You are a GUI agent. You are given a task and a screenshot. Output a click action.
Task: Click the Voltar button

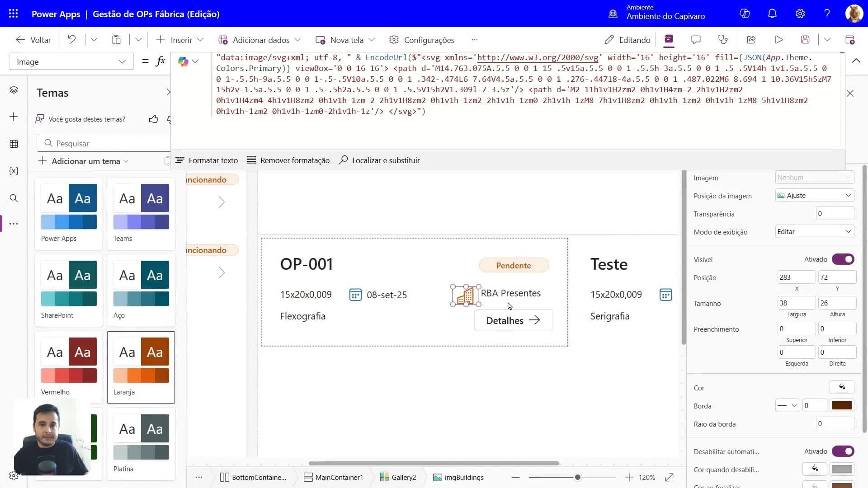[x=33, y=40]
